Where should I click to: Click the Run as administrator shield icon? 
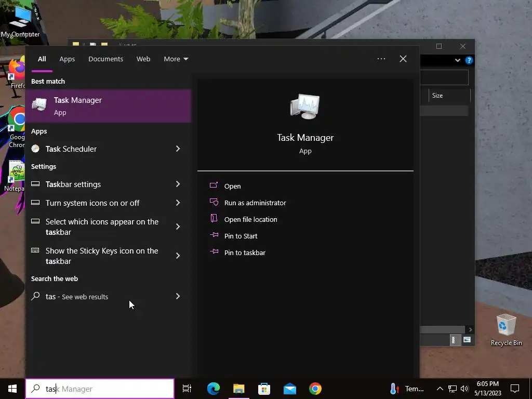tap(214, 202)
